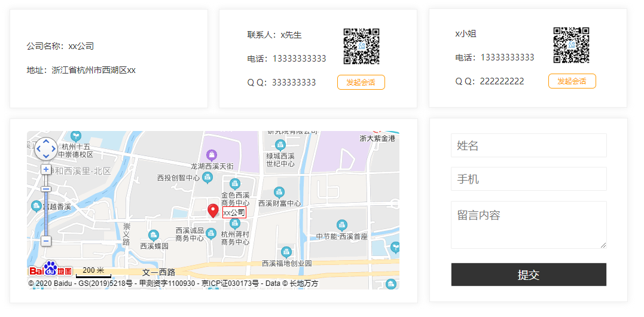This screenshot has height=317, width=644.
Task: Select the 绿城西溪世纪中心 building icon
Action: click(x=280, y=145)
